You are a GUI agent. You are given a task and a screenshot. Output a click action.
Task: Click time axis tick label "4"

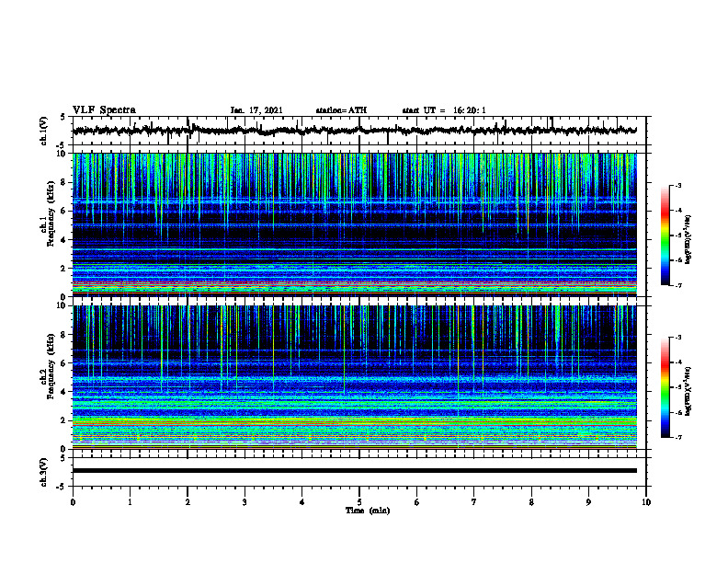click(302, 502)
